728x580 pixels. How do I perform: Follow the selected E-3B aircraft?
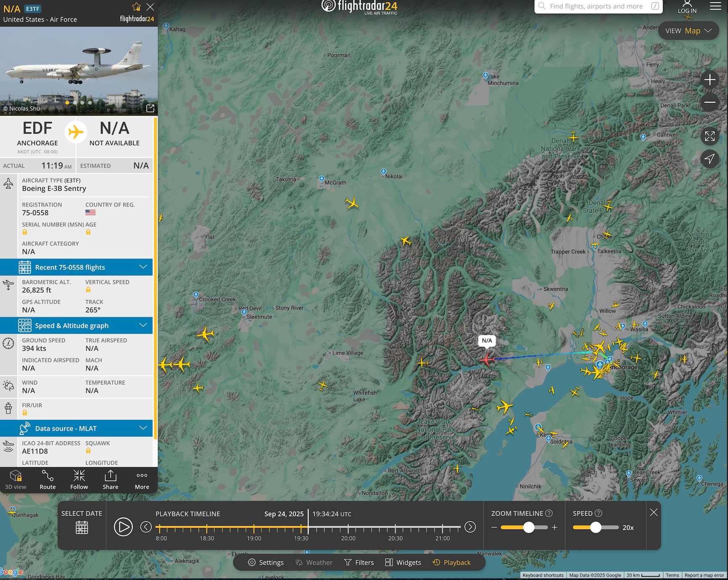coord(79,480)
